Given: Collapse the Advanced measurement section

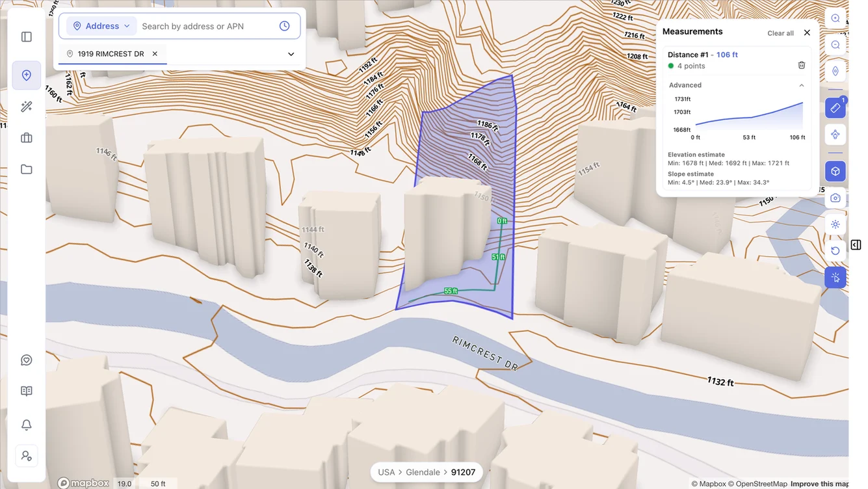Looking at the screenshot, I should click(802, 85).
